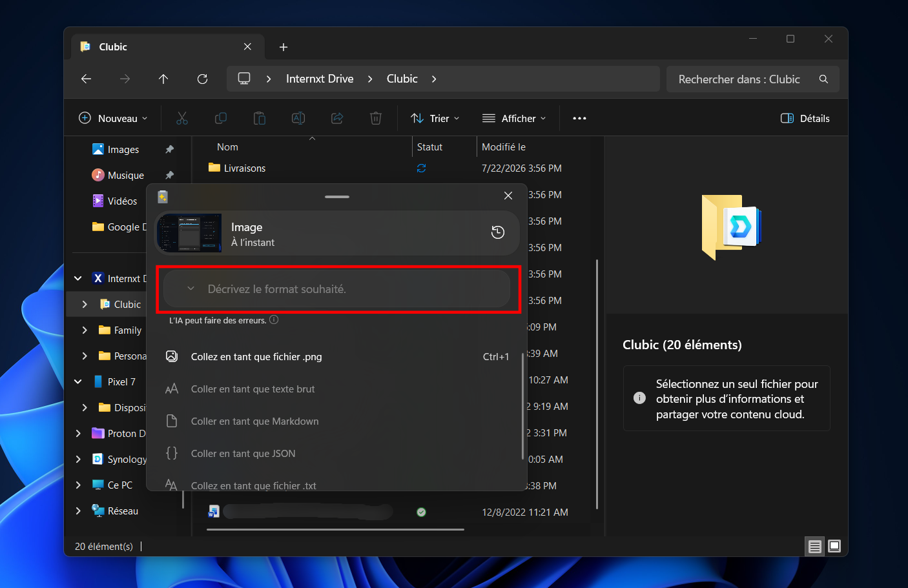Click the PC monitor icon in address bar
Screen dimensions: 908x588
244,79
